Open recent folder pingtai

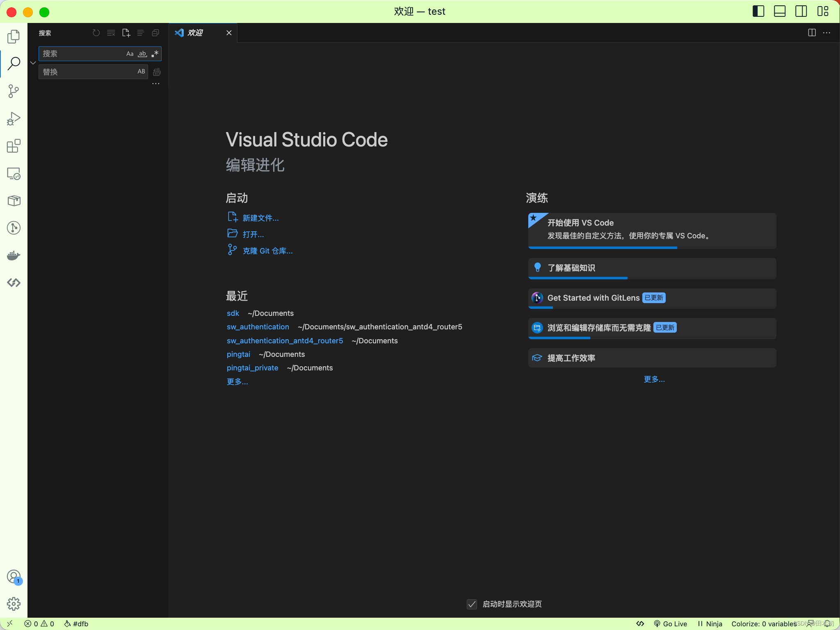pos(238,354)
